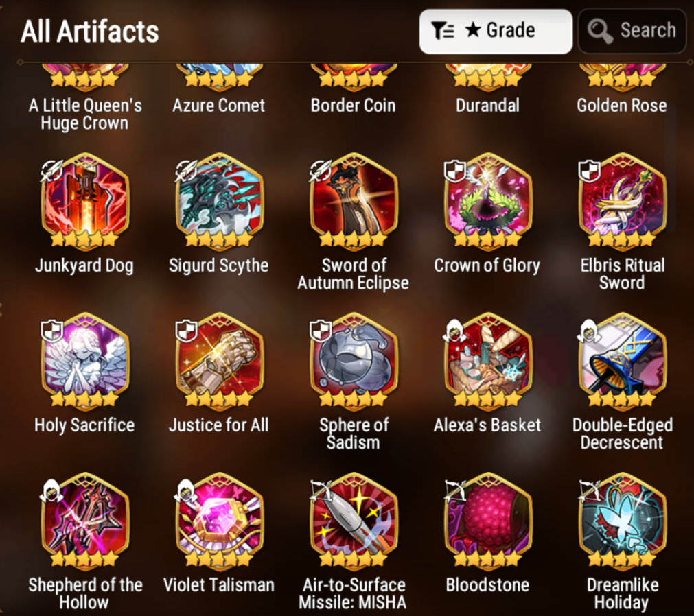
Task: Choose the Violet Talisman artifact
Action: pyautogui.click(x=220, y=519)
